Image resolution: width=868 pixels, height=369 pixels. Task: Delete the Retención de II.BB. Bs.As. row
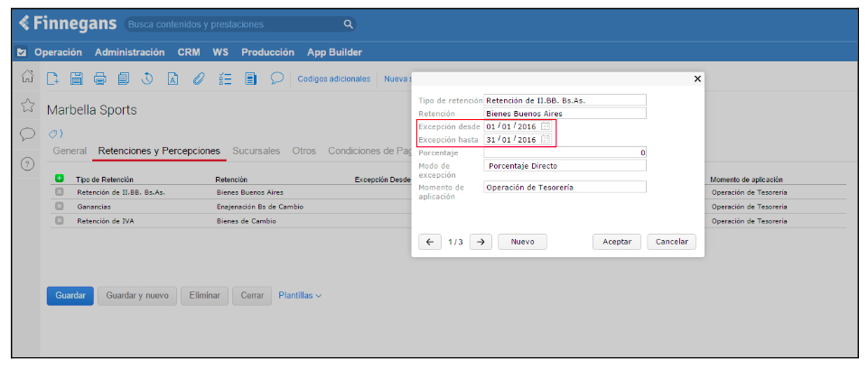pyautogui.click(x=59, y=192)
